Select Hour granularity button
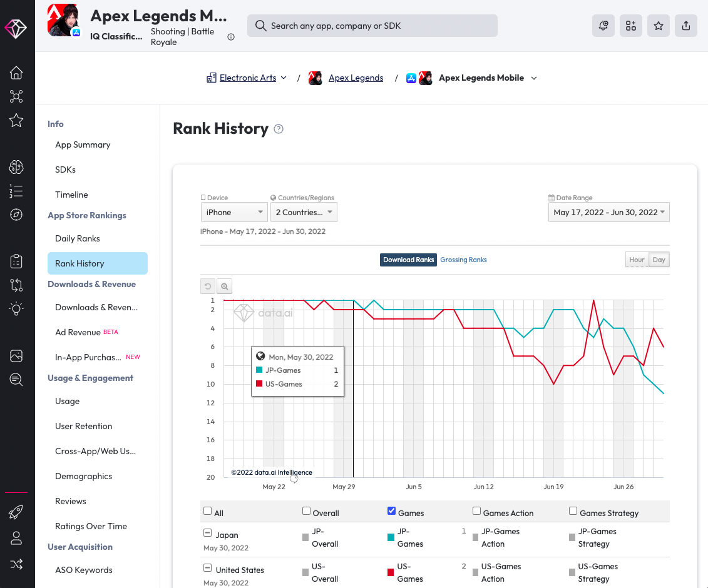 pyautogui.click(x=637, y=260)
